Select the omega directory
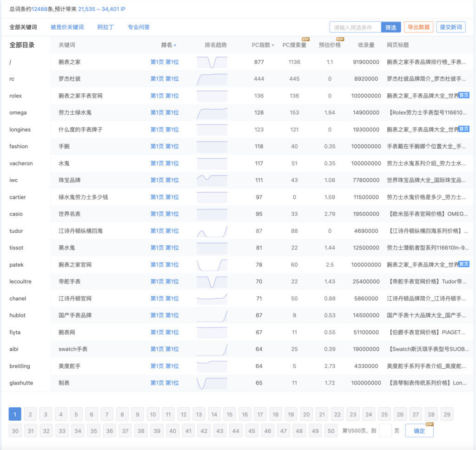Viewport: 476px width, 450px height. tap(18, 112)
